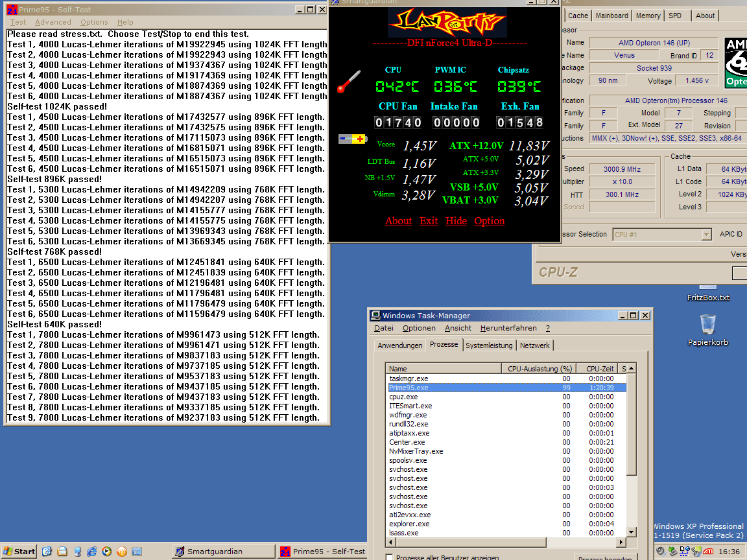Click the Option link in Smartguardian

490,221
